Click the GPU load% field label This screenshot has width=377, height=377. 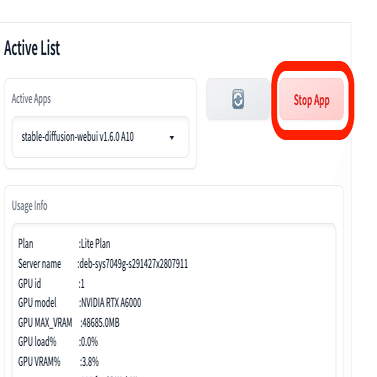pyautogui.click(x=37, y=342)
